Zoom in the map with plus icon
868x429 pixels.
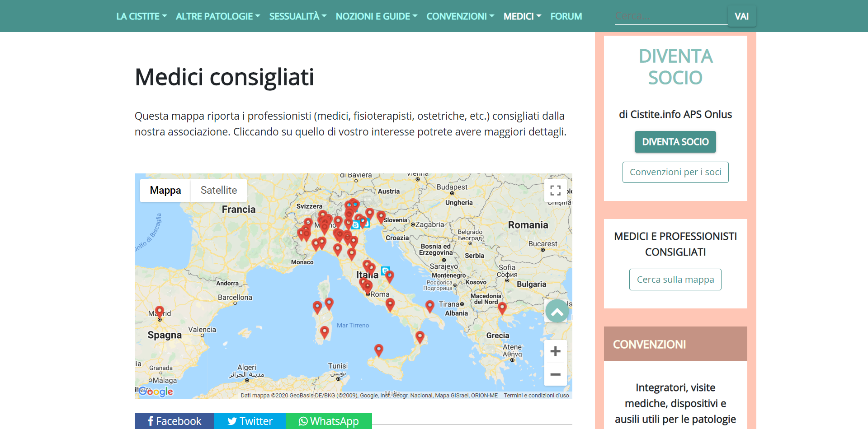click(x=555, y=351)
